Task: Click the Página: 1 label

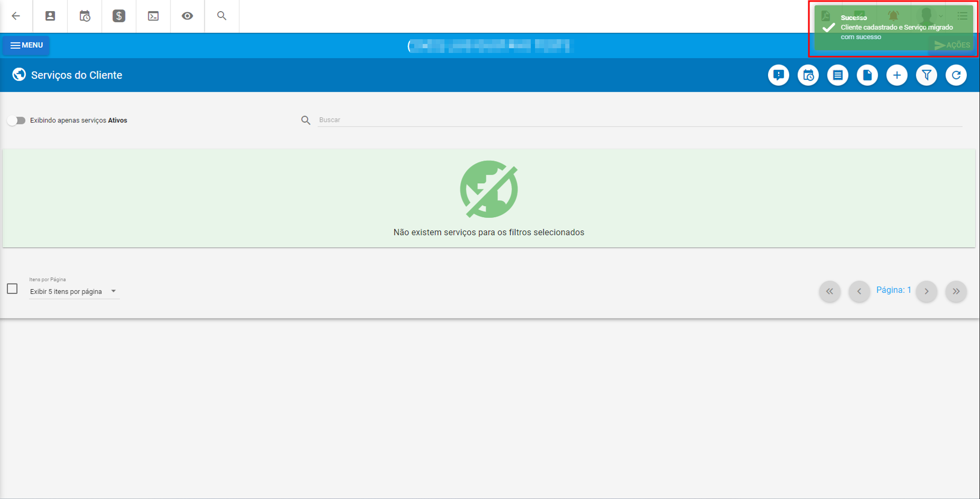Action: 894,290
